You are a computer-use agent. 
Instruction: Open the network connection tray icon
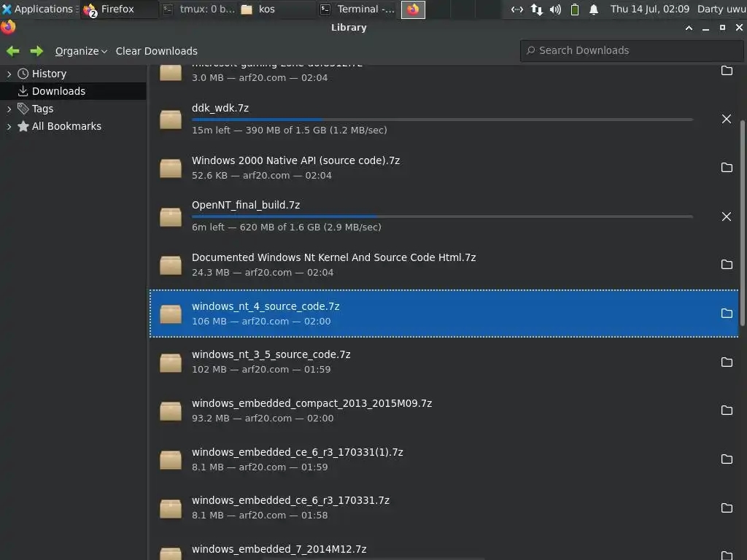(x=517, y=9)
